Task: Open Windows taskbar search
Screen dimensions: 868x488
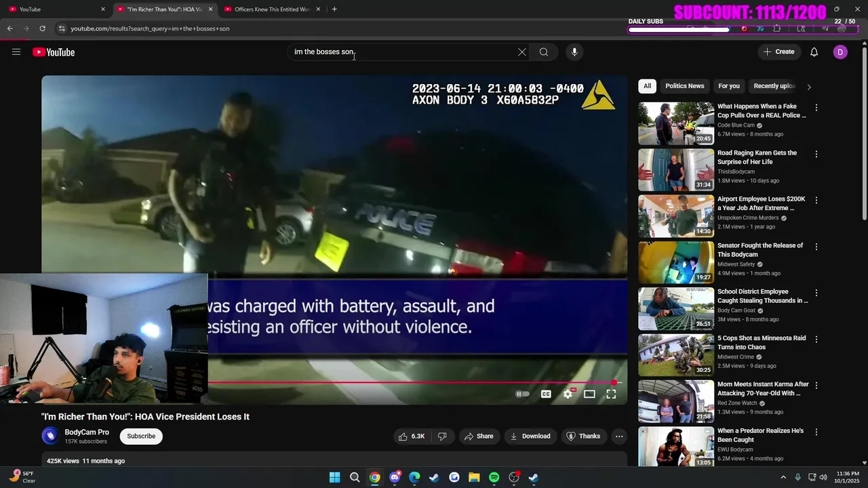Action: (x=355, y=478)
